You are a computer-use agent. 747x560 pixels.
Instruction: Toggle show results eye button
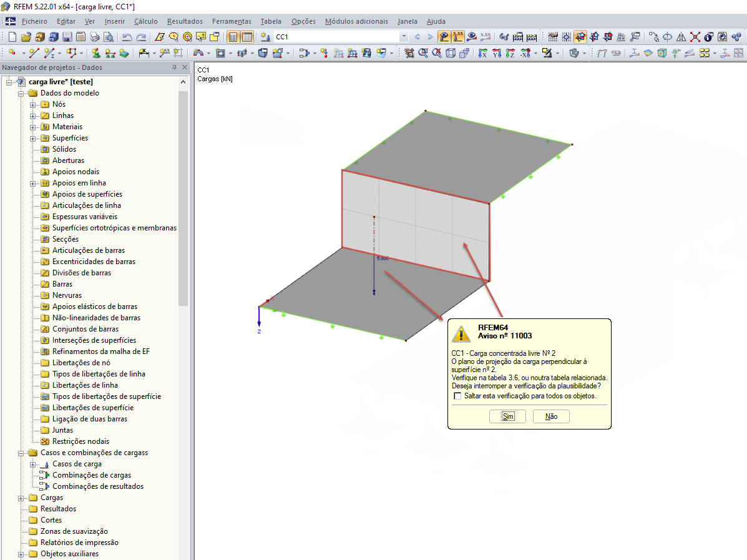[x=472, y=37]
